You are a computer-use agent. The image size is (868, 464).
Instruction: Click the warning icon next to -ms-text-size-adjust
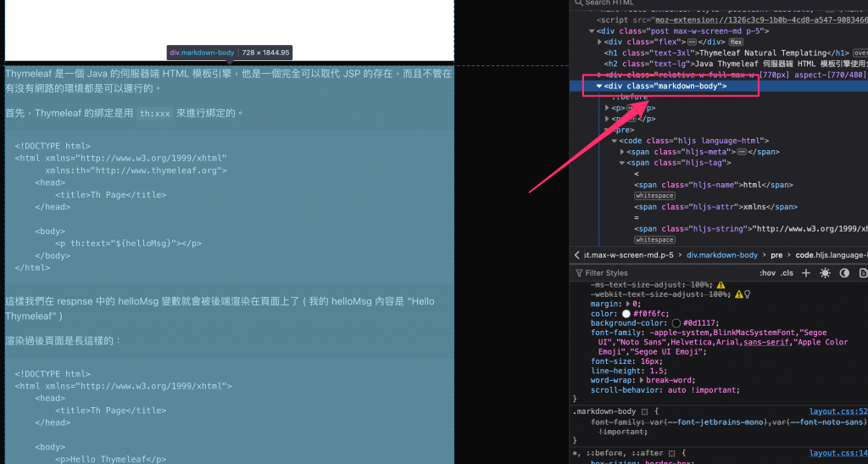(x=721, y=285)
